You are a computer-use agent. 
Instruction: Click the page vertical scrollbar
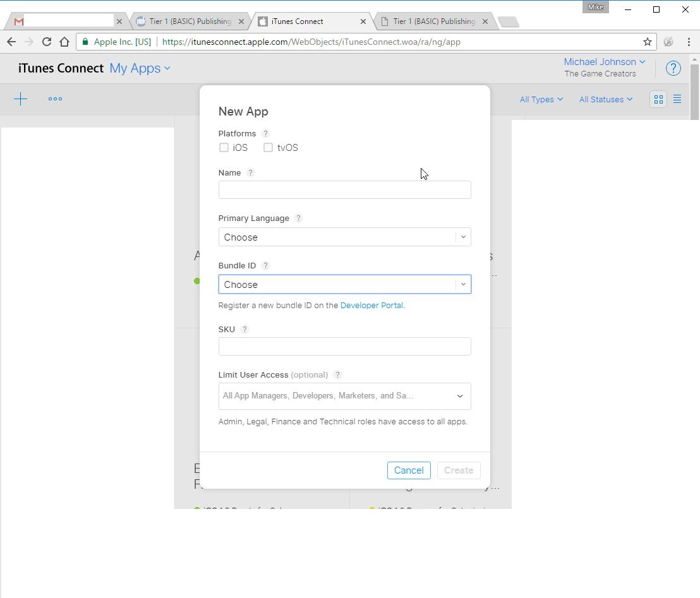[x=694, y=92]
